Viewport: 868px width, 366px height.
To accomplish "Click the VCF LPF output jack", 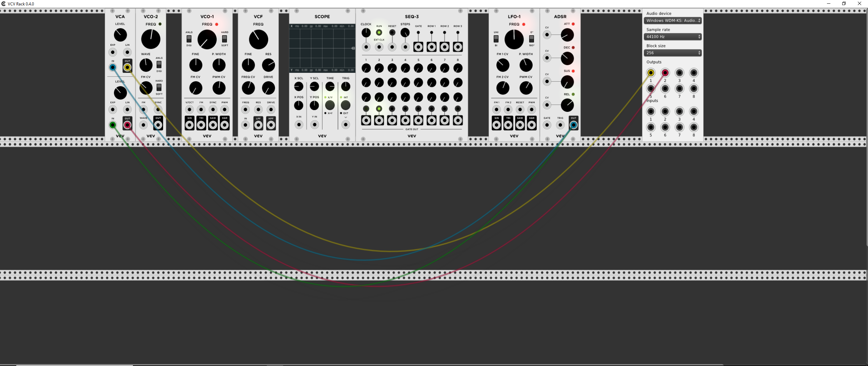I will [258, 125].
